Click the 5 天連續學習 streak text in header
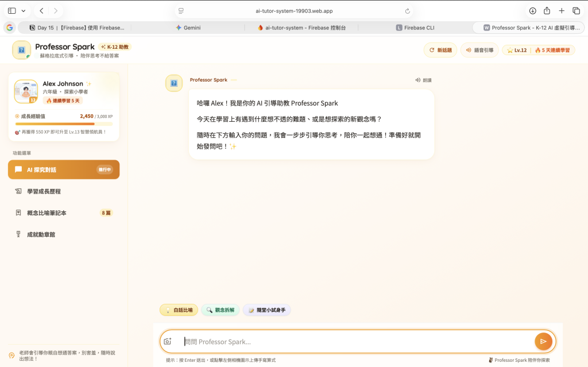 [x=552, y=50]
